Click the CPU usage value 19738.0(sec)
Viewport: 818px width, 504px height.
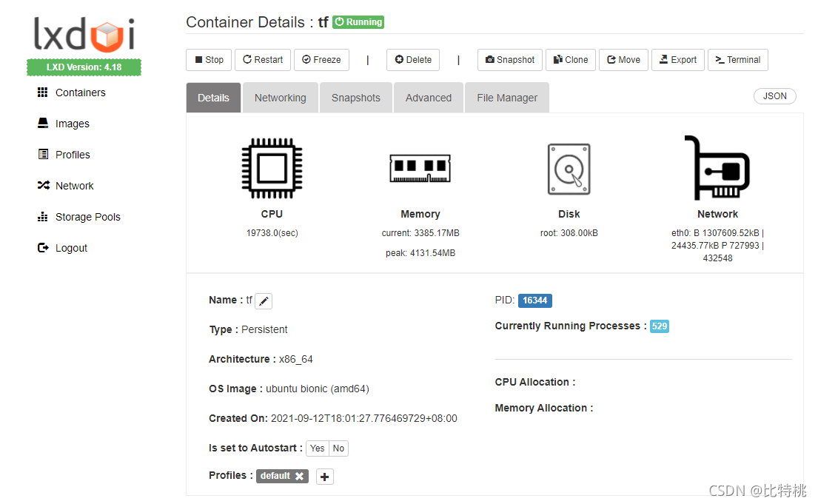pyautogui.click(x=272, y=232)
